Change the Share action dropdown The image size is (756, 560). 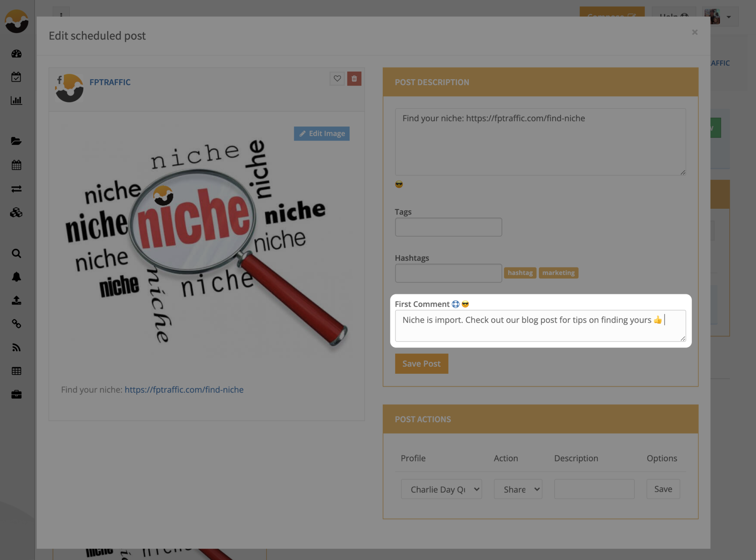point(518,489)
